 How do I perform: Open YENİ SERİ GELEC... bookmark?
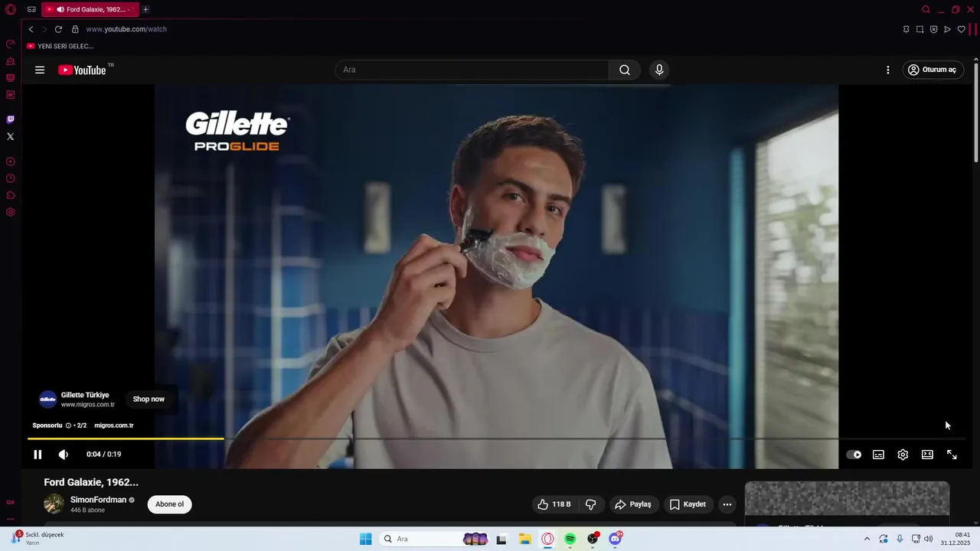pos(60,47)
